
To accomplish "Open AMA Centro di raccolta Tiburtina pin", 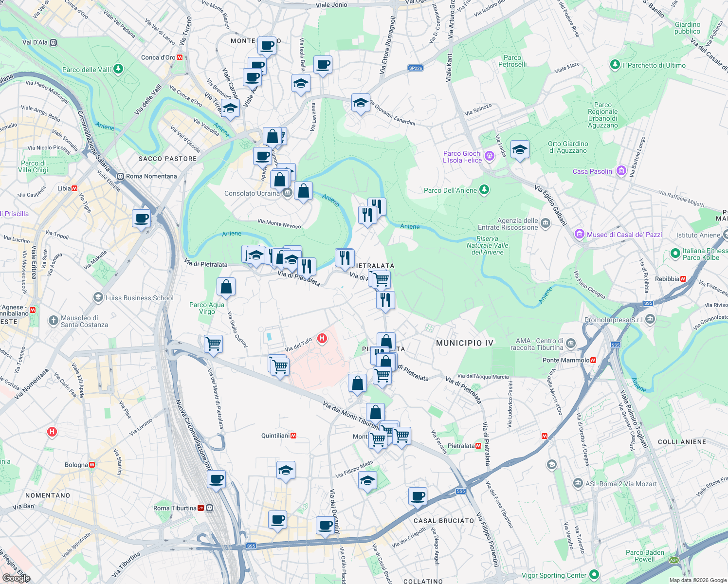I will click(570, 344).
